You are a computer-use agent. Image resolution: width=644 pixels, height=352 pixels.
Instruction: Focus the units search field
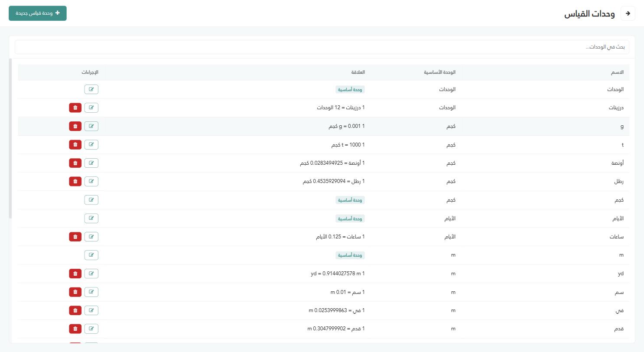click(x=322, y=47)
